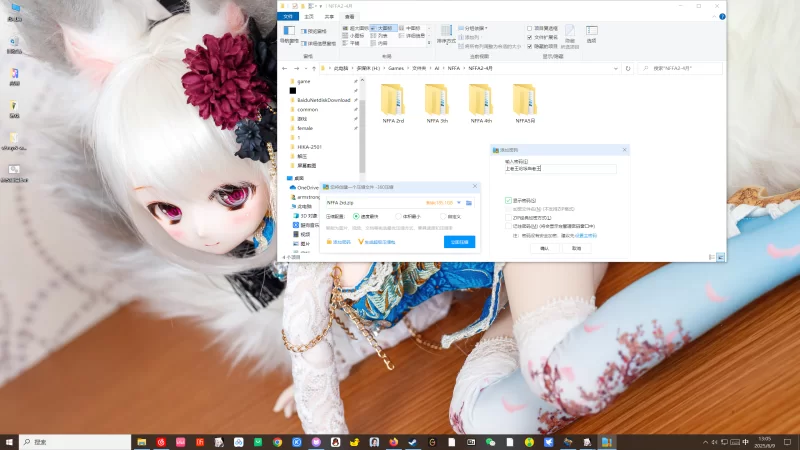Toggle the file extensions checkbox in ribbon
Screen dimensions: 800x450
click(x=530, y=37)
